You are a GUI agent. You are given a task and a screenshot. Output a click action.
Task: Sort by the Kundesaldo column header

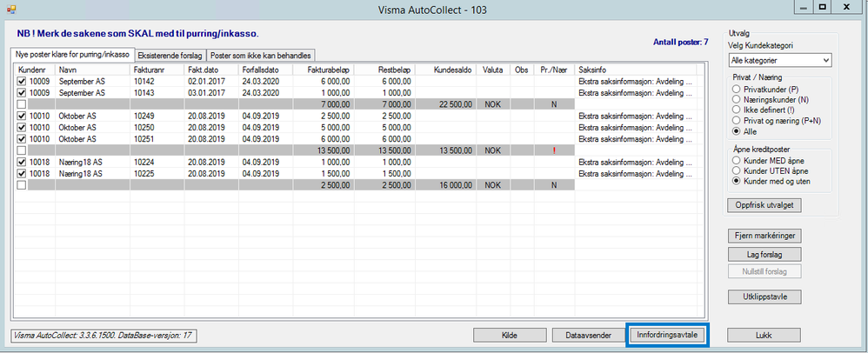(445, 70)
